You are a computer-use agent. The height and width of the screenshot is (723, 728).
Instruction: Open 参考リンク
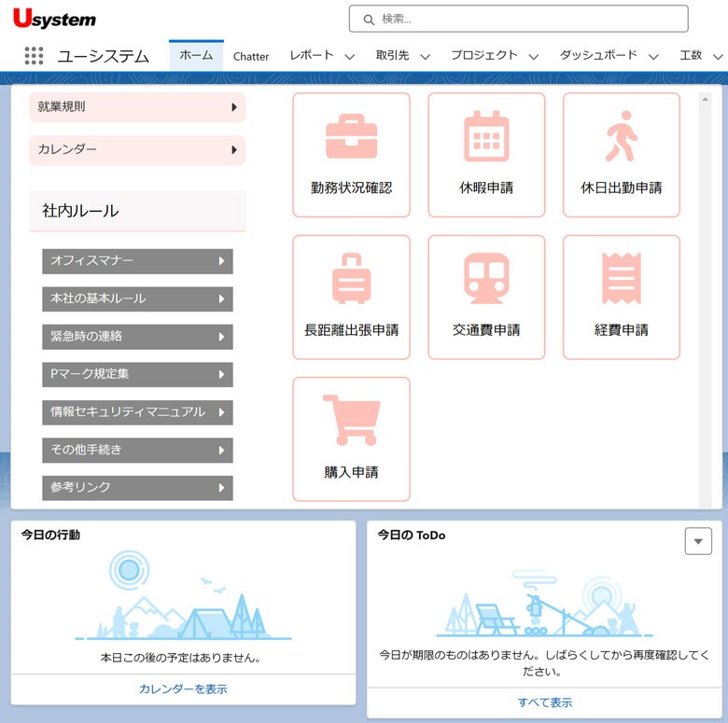[x=137, y=488]
